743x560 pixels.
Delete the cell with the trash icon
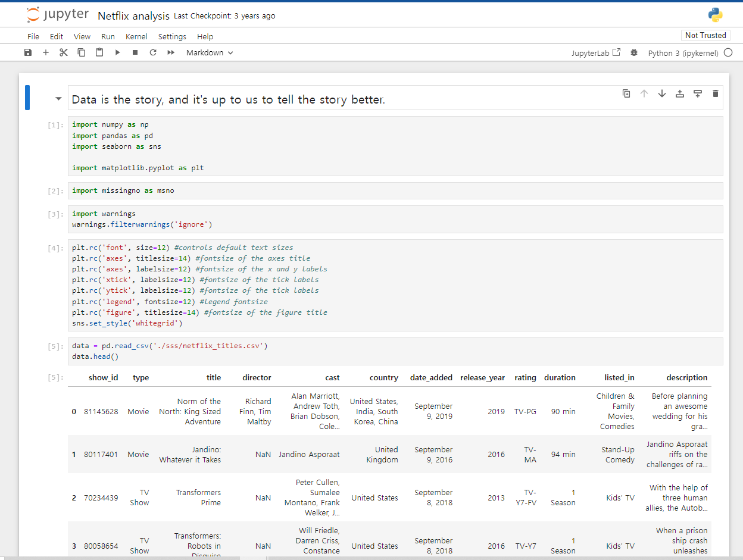tap(716, 93)
